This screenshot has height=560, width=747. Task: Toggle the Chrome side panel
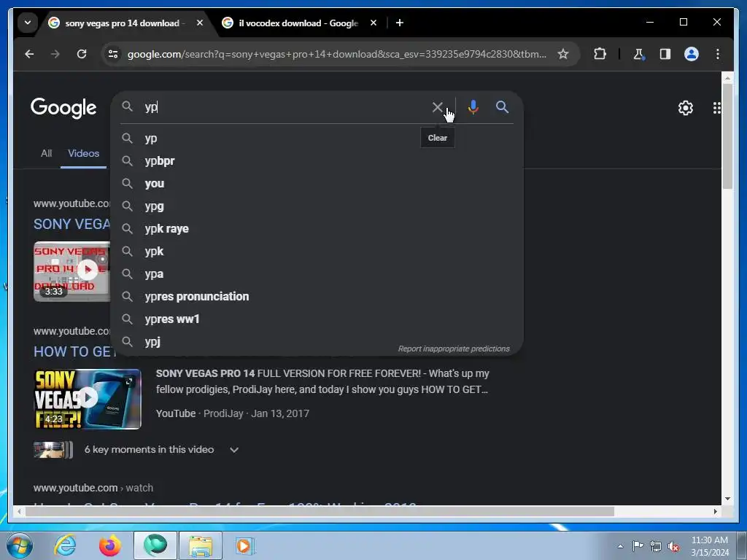tap(665, 54)
